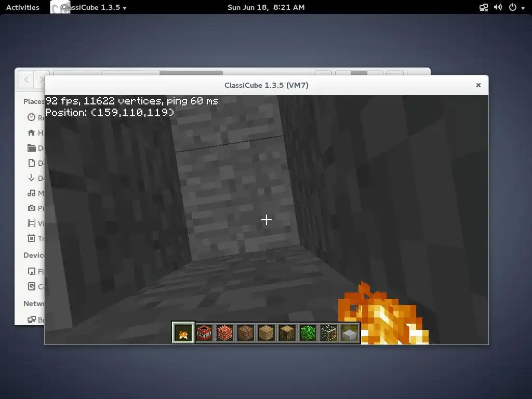
Task: Click the ClassiCube 1.3.5 (VM7) title bar
Action: point(267,85)
